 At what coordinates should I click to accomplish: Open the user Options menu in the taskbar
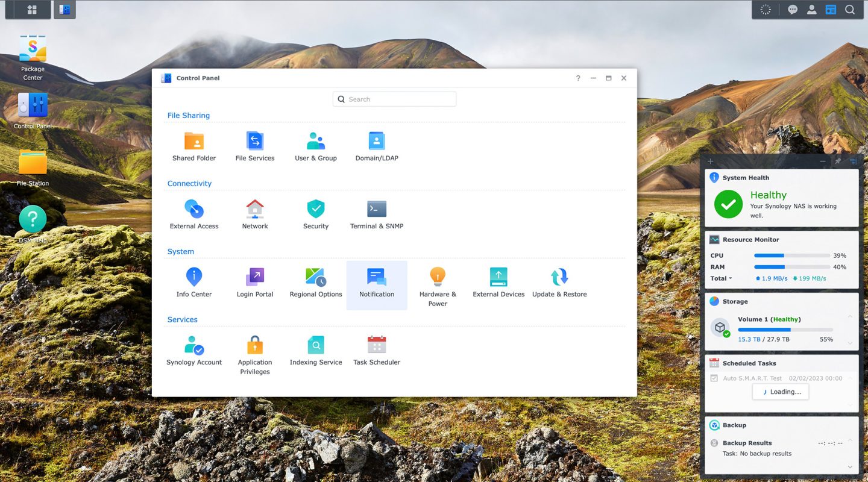tap(811, 10)
